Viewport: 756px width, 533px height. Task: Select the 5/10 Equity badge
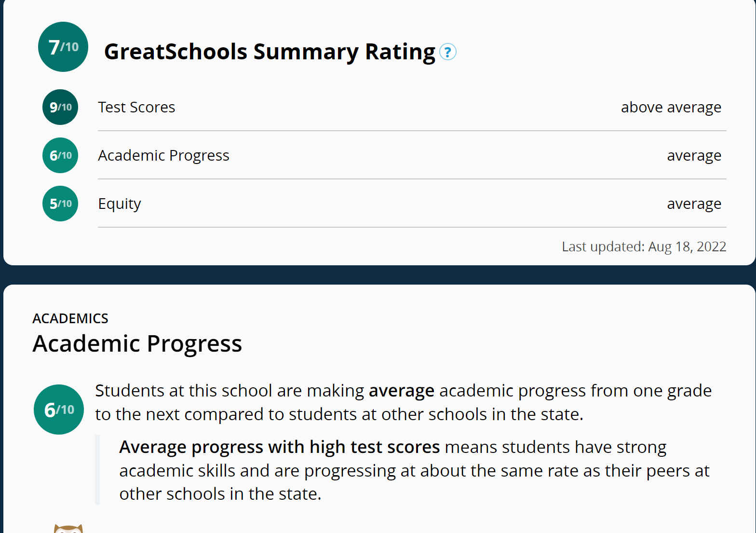click(60, 204)
